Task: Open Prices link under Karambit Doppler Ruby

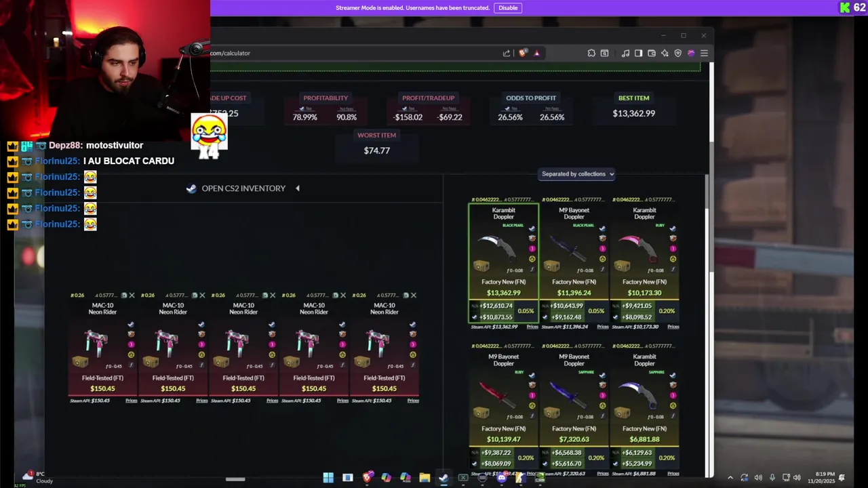Action: pyautogui.click(x=673, y=327)
